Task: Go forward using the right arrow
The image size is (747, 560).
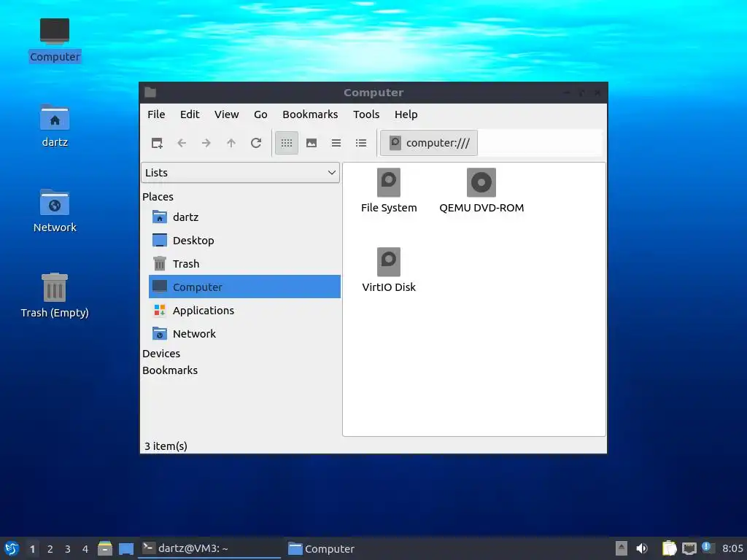Action: (206, 143)
